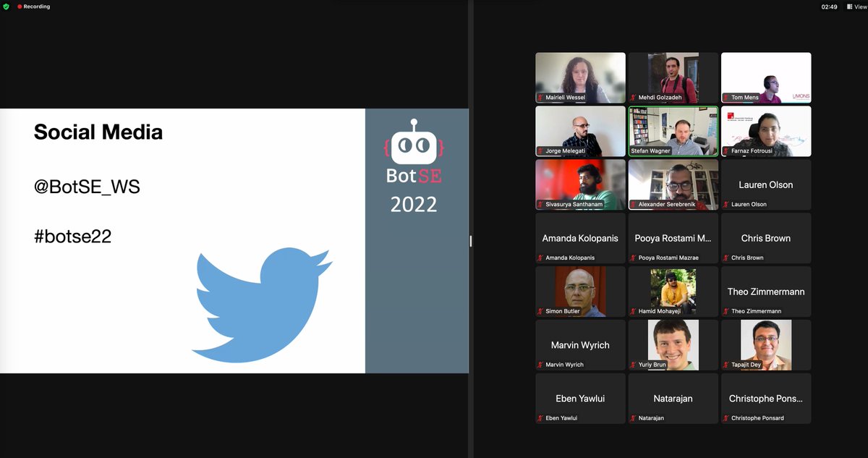Click the small "Alexander Serebrenik" name label

tap(668, 205)
